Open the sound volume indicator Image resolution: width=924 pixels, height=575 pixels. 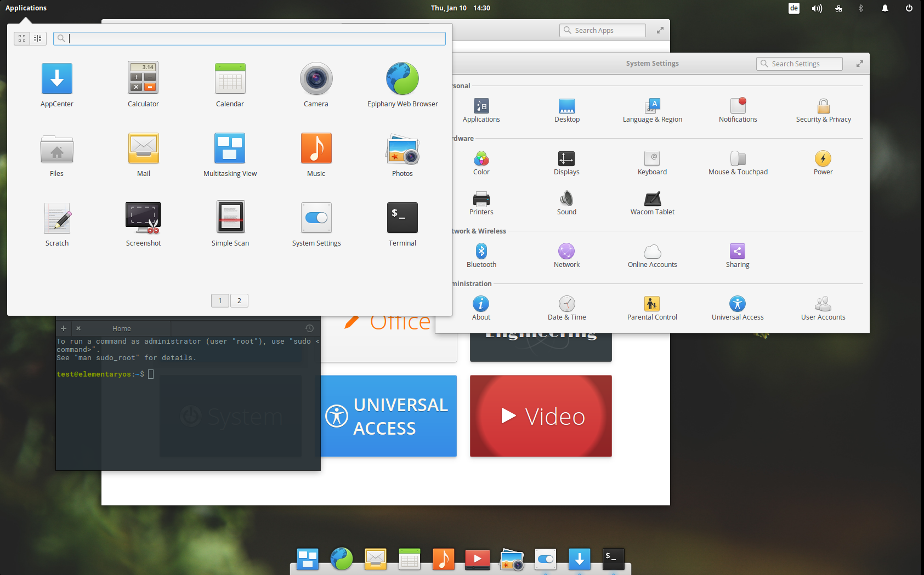(817, 8)
